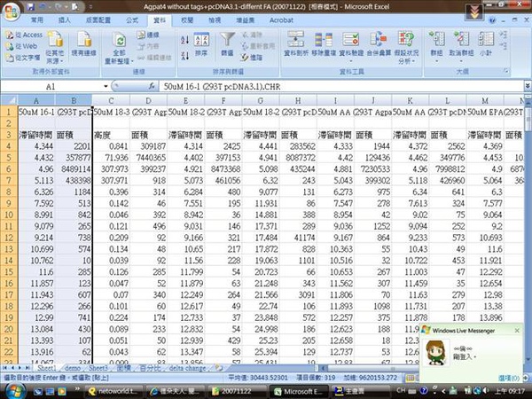Import data From Web
Image resolution: width=532 pixels, height=399 pixels.
pos(21,46)
